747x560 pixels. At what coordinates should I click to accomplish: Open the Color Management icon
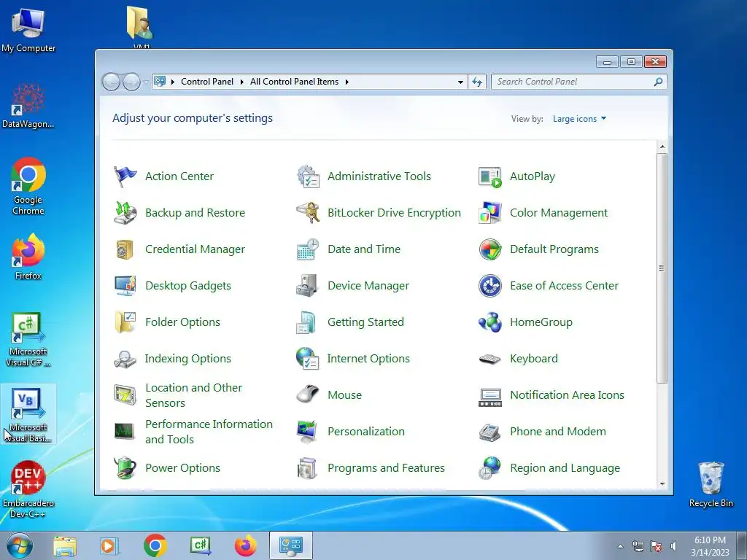point(490,213)
